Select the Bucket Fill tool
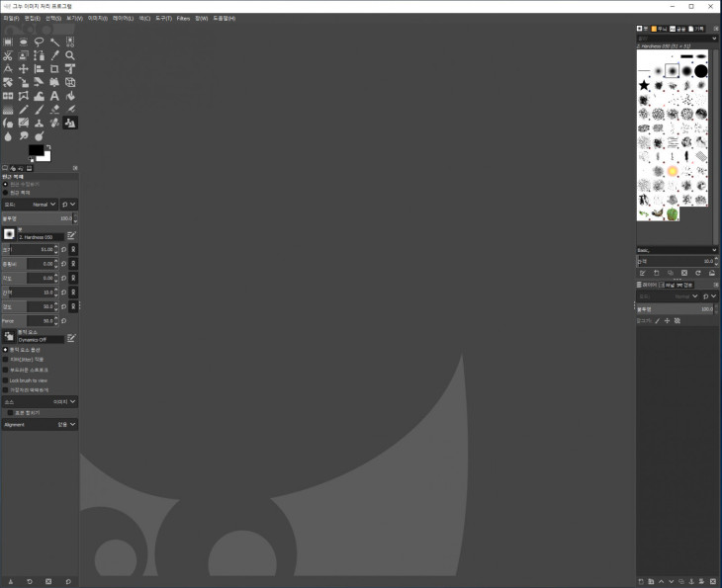 pyautogui.click(x=70, y=96)
